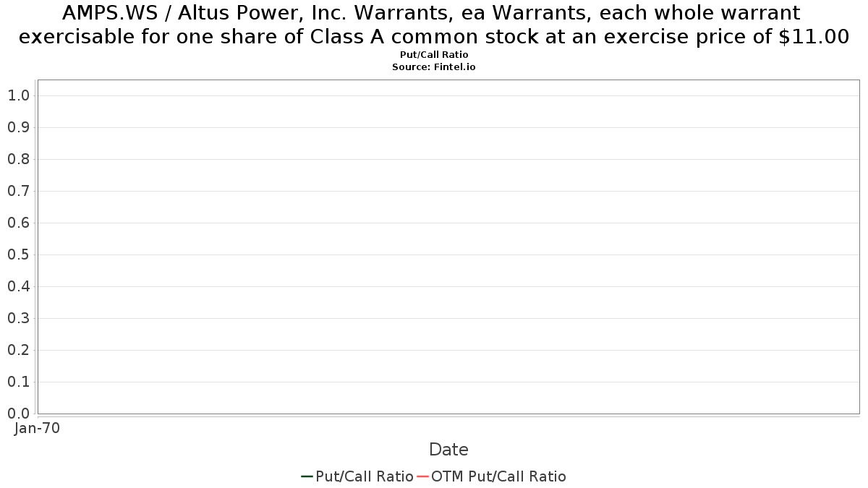Click the 0.6 y-axis tick label
868x488 pixels.
click(18, 223)
